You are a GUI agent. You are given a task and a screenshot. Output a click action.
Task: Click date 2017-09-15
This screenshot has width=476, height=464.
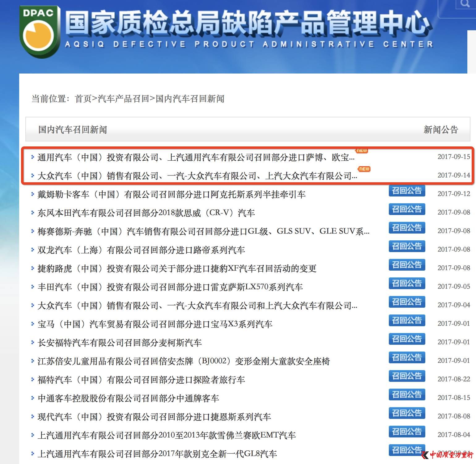[x=454, y=157]
